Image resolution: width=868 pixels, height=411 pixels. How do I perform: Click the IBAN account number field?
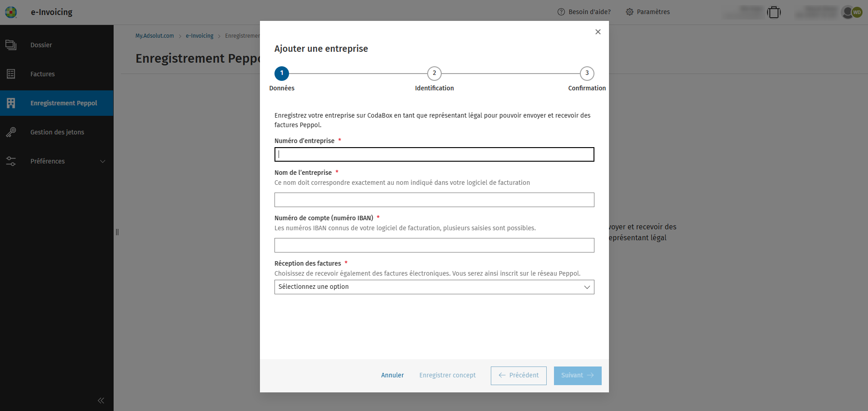(434, 245)
